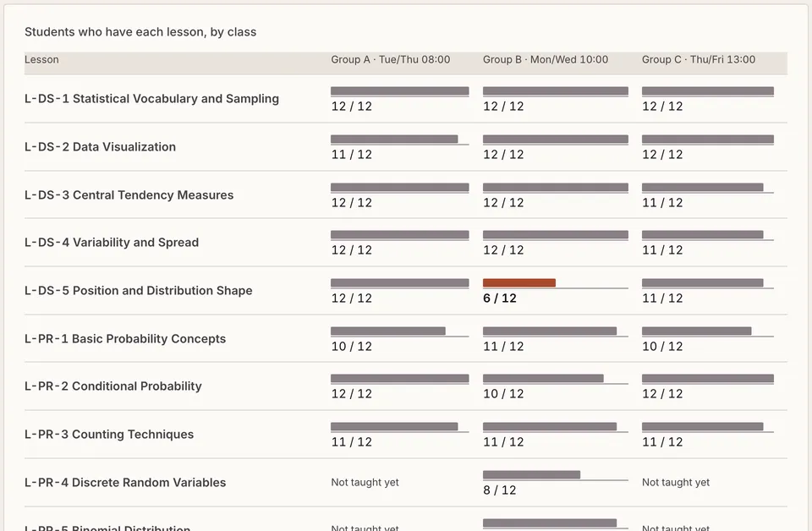The width and height of the screenshot is (812, 531).
Task: Click Group A's '12 / 12' for Variability and Spread
Action: pyautogui.click(x=352, y=250)
